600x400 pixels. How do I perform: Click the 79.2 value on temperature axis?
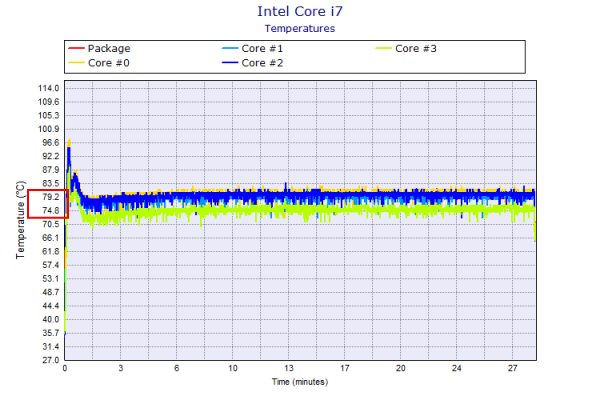coord(51,197)
